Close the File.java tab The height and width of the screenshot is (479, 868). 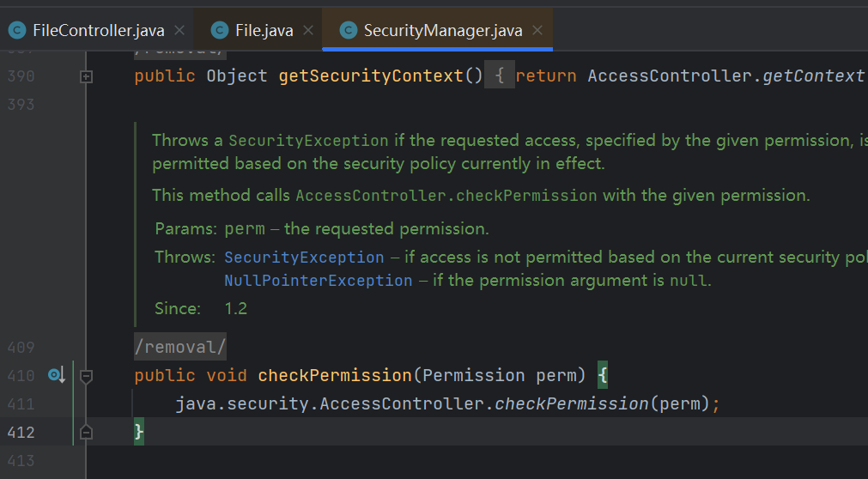point(308,30)
